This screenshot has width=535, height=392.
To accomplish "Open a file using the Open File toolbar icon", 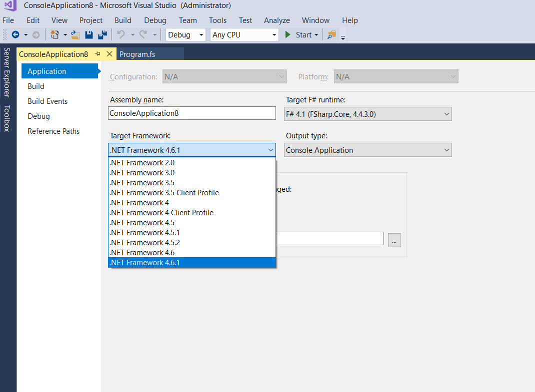I will point(75,34).
